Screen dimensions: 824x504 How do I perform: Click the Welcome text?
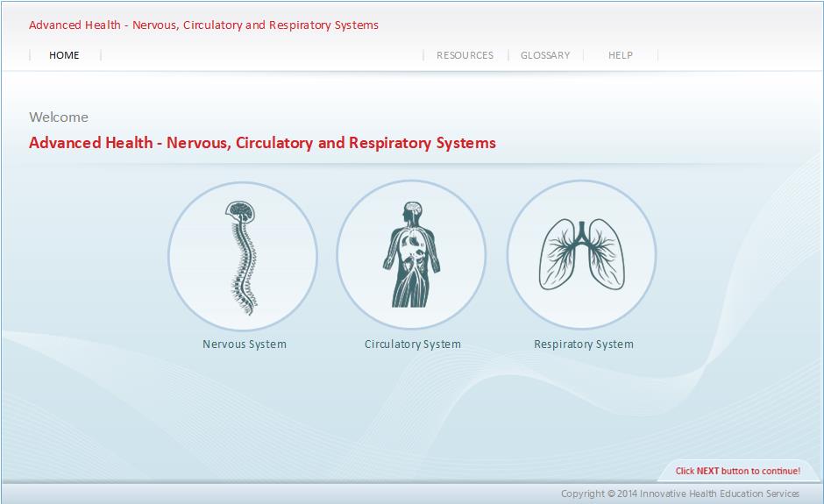point(59,117)
